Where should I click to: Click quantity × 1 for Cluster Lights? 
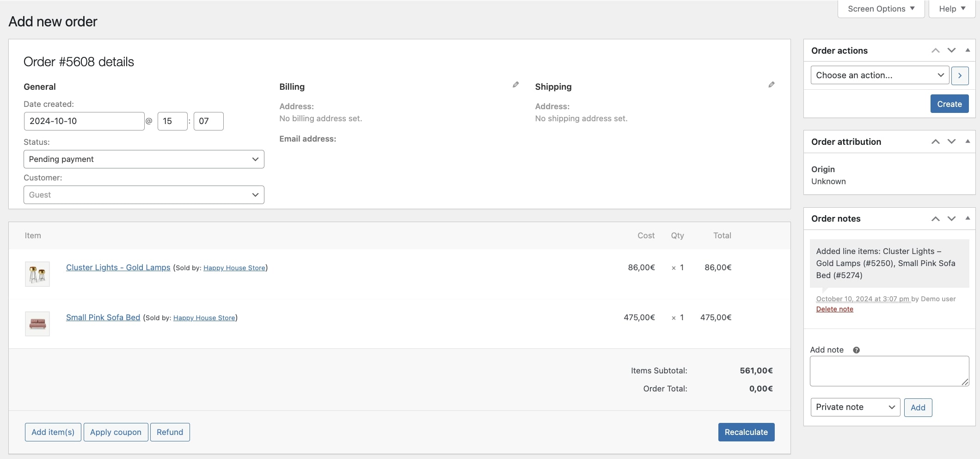coord(678,267)
